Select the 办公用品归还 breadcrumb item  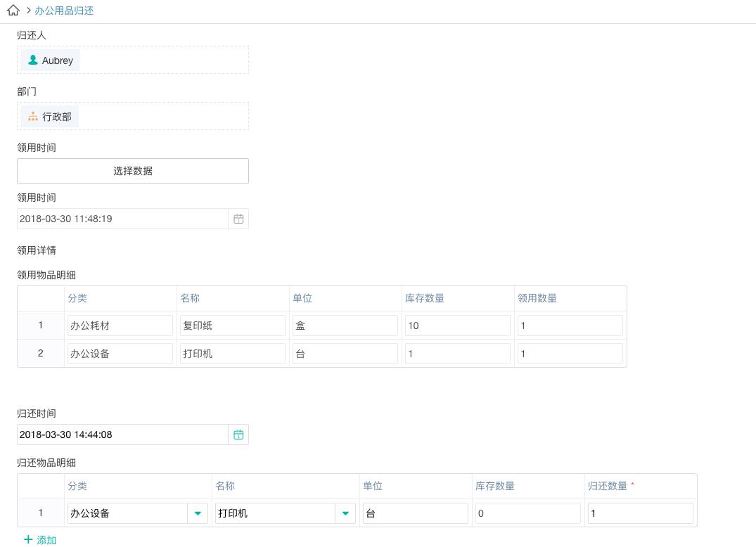coord(64,11)
